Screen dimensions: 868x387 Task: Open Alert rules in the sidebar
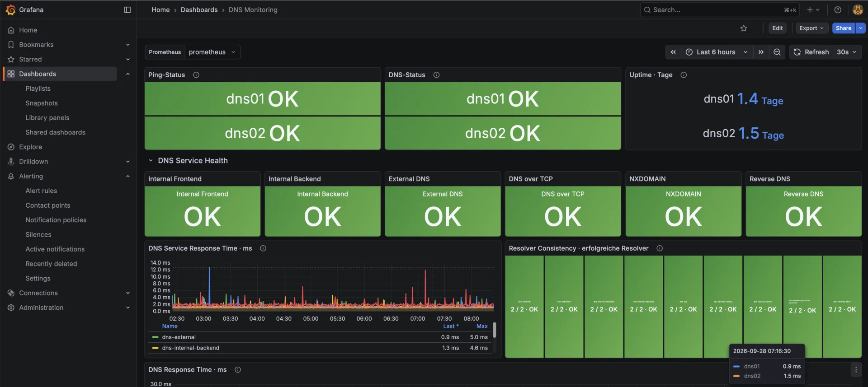tap(41, 191)
